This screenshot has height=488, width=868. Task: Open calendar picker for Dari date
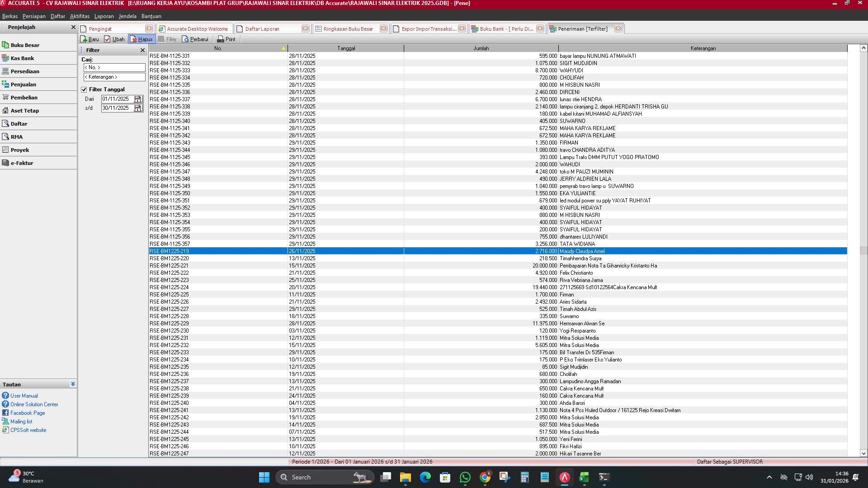[138, 99]
